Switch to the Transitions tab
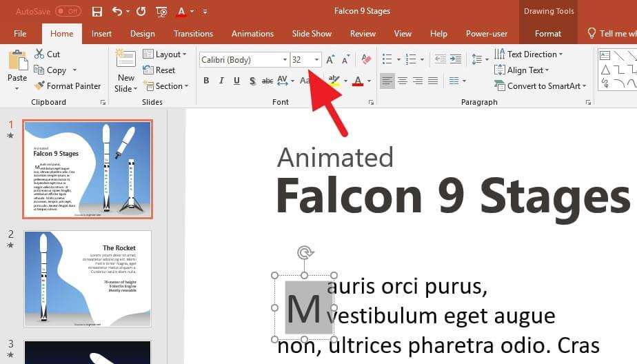This screenshot has width=637, height=364. pyautogui.click(x=193, y=33)
